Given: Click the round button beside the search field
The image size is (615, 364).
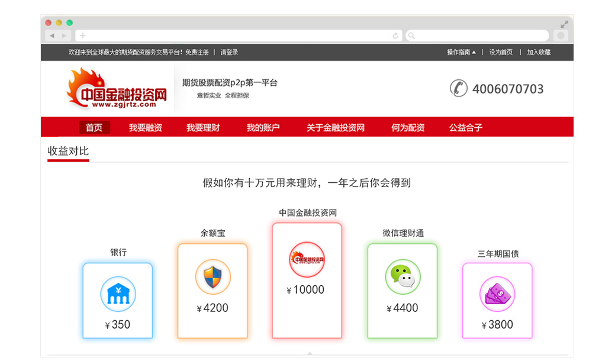Looking at the screenshot, I should (561, 36).
